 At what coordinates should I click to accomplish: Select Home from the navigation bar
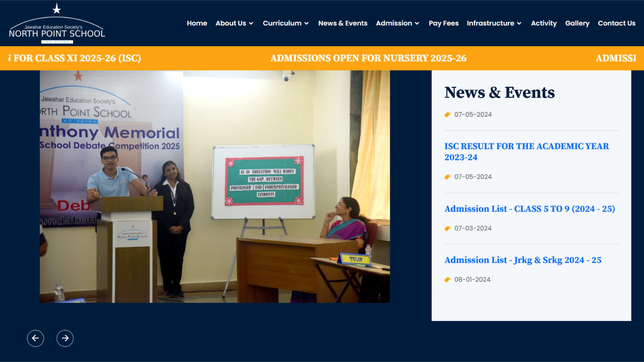pos(197,23)
